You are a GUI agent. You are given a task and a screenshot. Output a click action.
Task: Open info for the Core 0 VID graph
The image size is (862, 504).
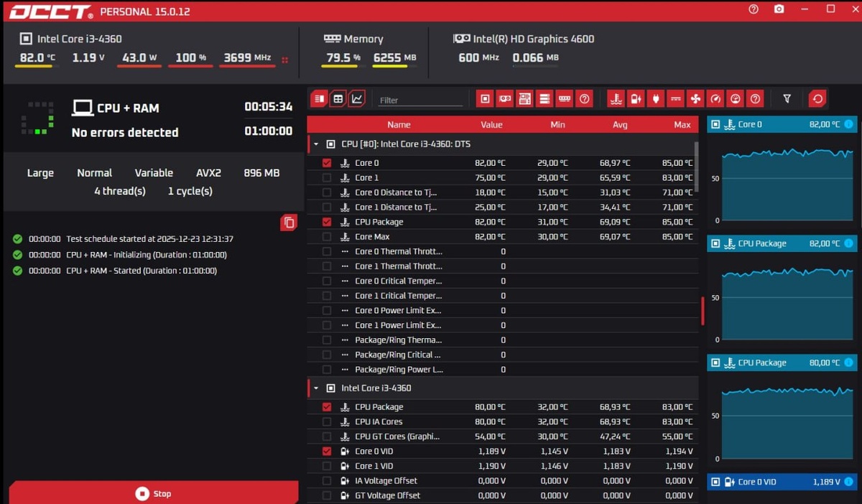click(x=848, y=482)
